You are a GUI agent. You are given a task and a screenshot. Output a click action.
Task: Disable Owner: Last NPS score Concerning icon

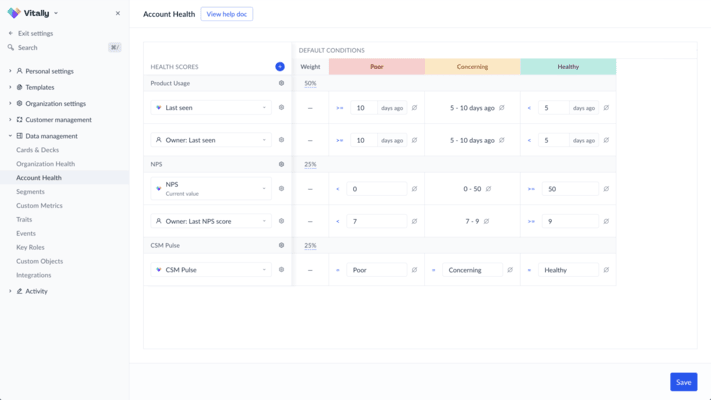(486, 221)
